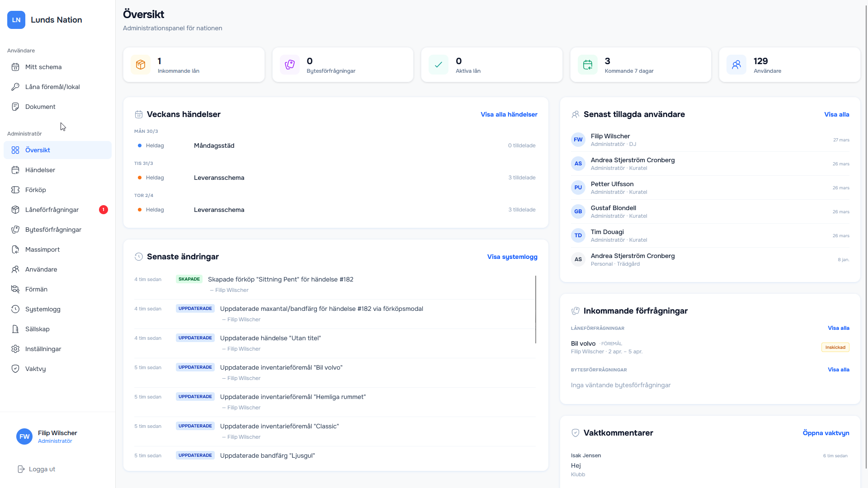
Task: Click Visa systemlogg link
Action: click(x=512, y=257)
